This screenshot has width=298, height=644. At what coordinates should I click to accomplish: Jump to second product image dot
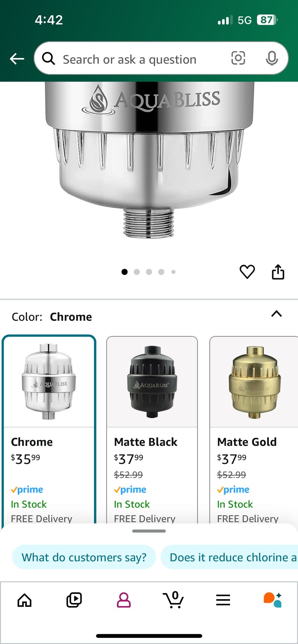coord(137,272)
